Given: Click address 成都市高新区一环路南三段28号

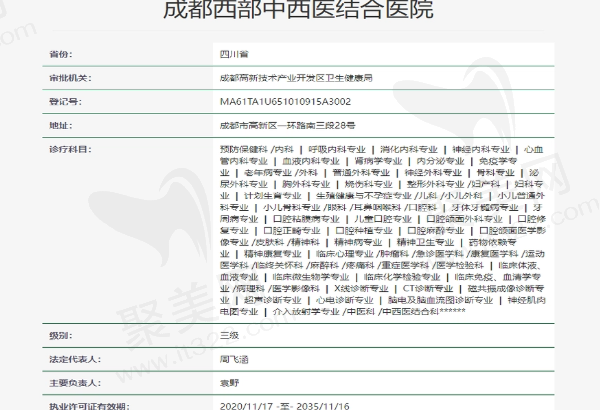Looking at the screenshot, I should (x=288, y=126).
